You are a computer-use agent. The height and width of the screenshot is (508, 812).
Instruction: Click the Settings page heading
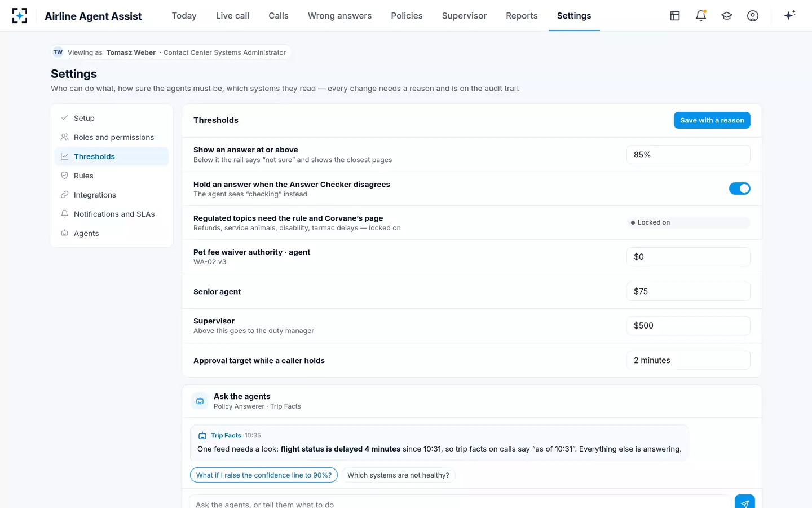(x=74, y=74)
